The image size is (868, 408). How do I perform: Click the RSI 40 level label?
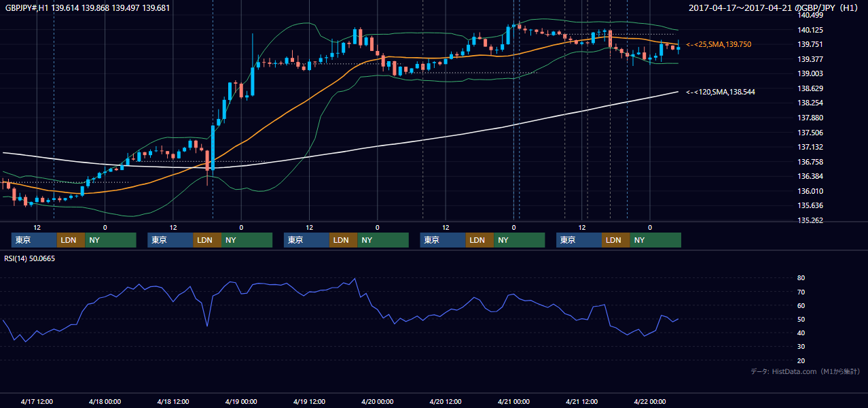point(801,333)
